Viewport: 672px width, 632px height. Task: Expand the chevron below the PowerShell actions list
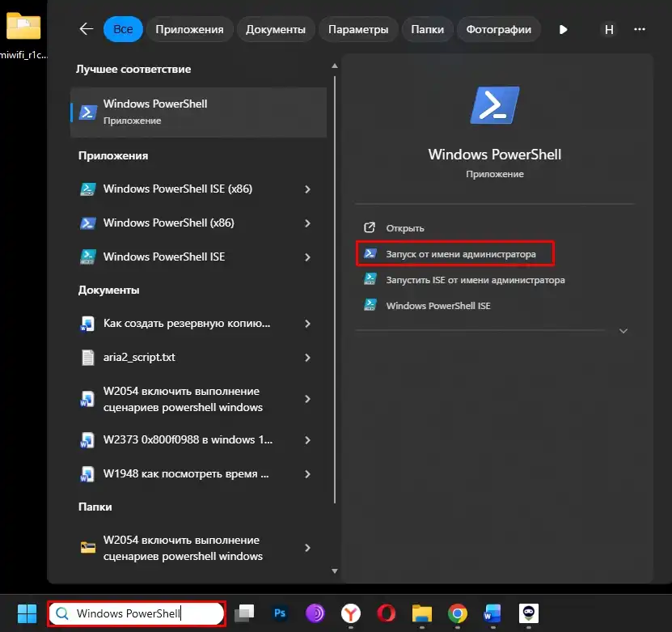coord(623,330)
